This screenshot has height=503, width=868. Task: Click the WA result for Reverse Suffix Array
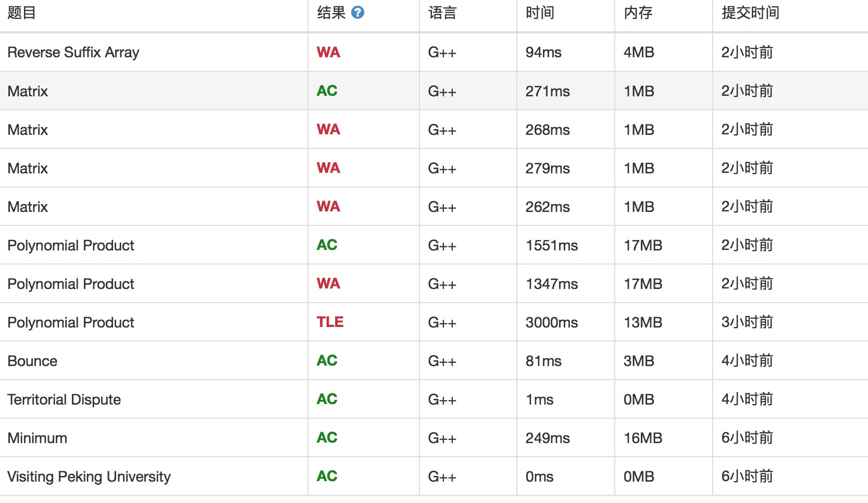point(328,52)
